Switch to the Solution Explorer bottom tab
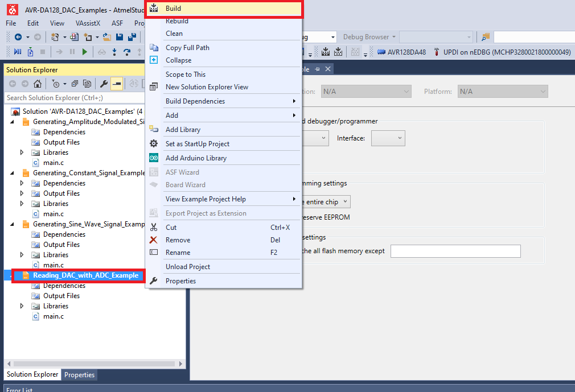Image resolution: width=575 pixels, height=392 pixels. pyautogui.click(x=32, y=374)
